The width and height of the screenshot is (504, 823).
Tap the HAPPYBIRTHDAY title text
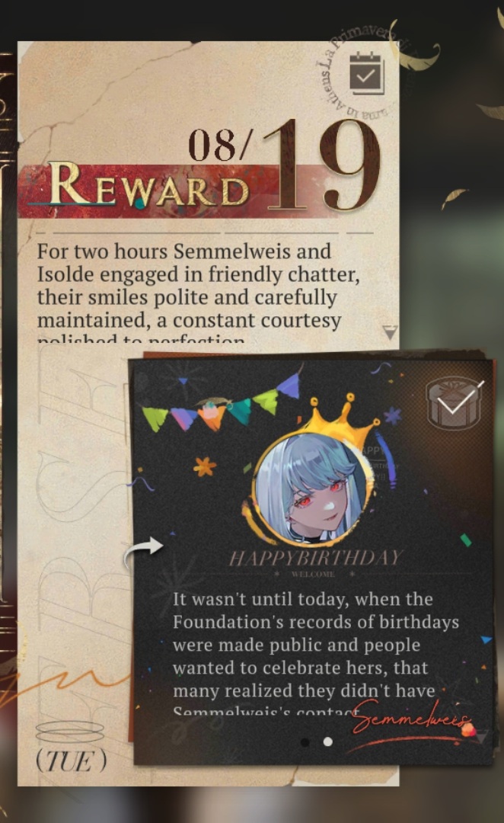[x=316, y=558]
